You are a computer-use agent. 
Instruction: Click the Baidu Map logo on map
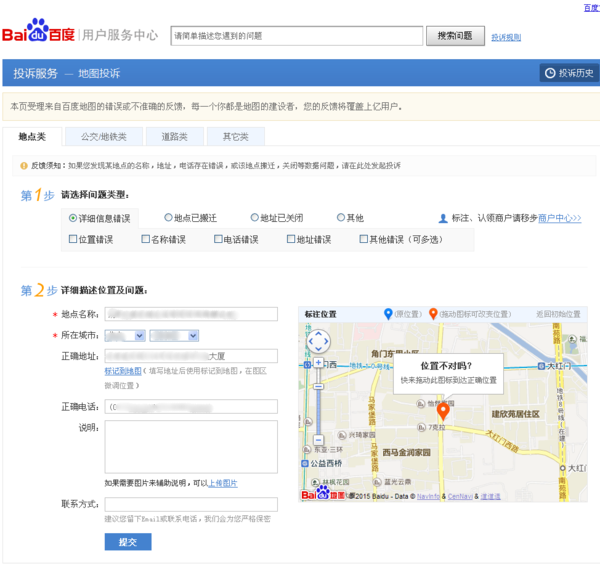pos(322,493)
